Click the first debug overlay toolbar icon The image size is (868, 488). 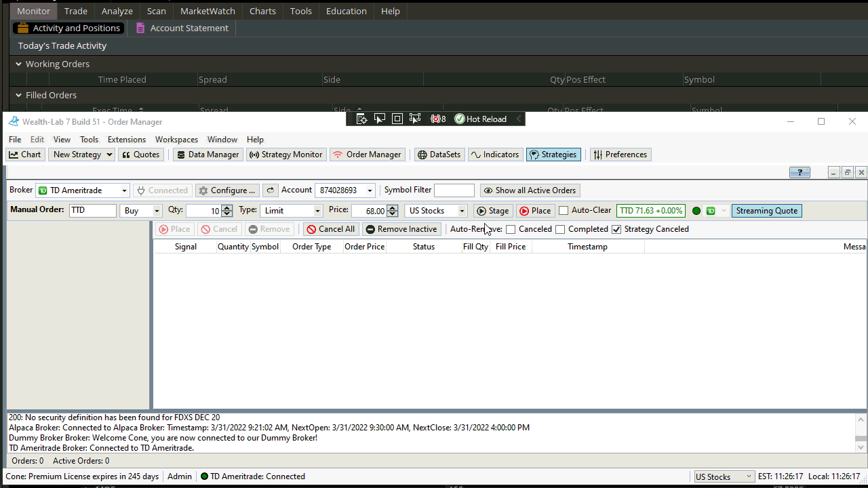click(x=361, y=119)
